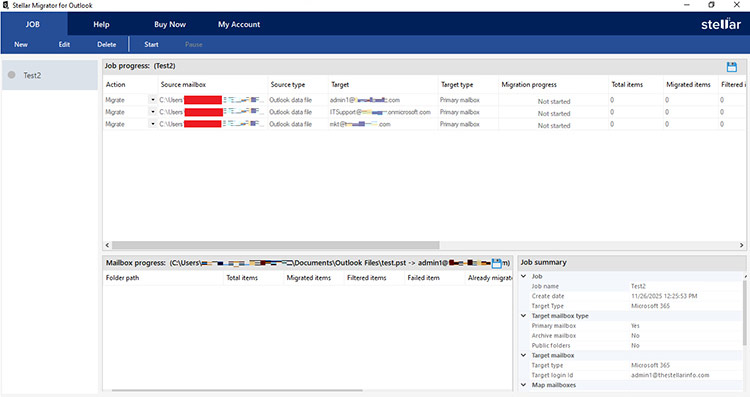Click Not started status in ITSupport row
This screenshot has height=397, width=750.
pos(554,113)
